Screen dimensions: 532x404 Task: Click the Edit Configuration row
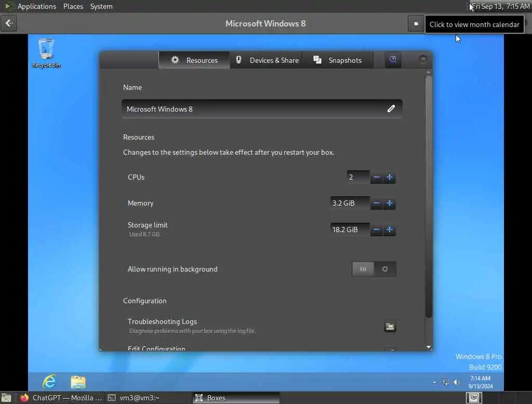tap(262, 348)
